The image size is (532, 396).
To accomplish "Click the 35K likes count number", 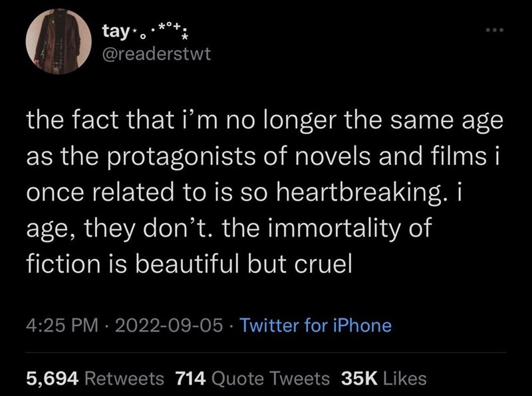I will (x=359, y=378).
